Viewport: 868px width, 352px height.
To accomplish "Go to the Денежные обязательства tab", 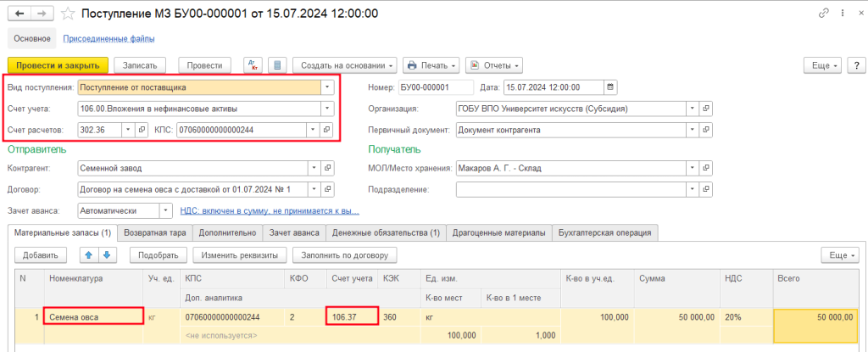I will (386, 232).
